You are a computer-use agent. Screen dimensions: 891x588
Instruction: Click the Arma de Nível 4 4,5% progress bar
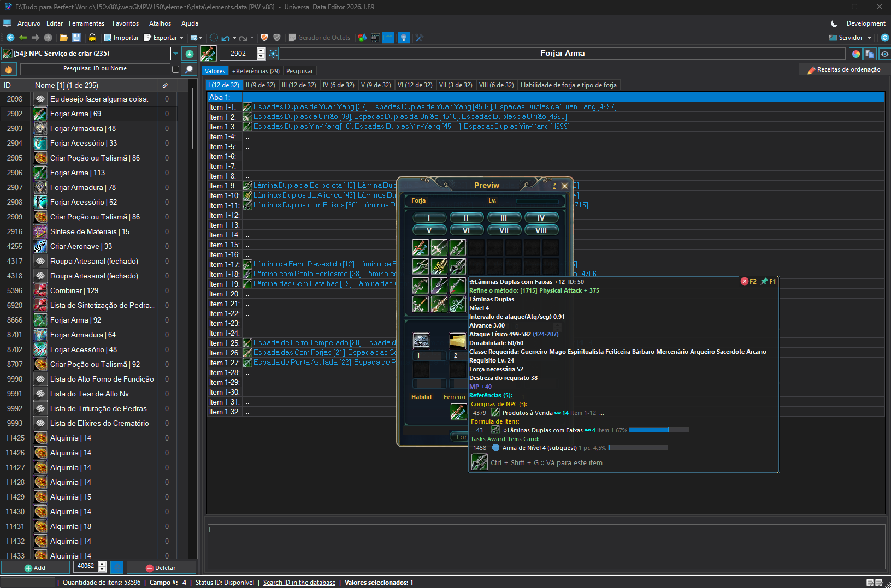[638, 448]
